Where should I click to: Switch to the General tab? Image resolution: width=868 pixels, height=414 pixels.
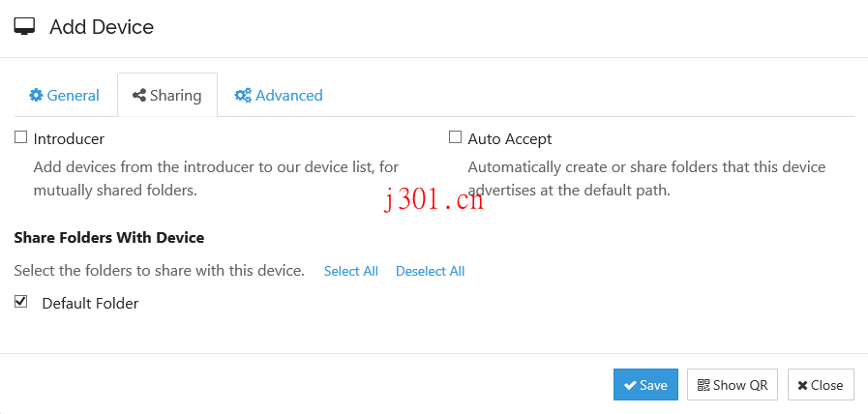coord(64,96)
